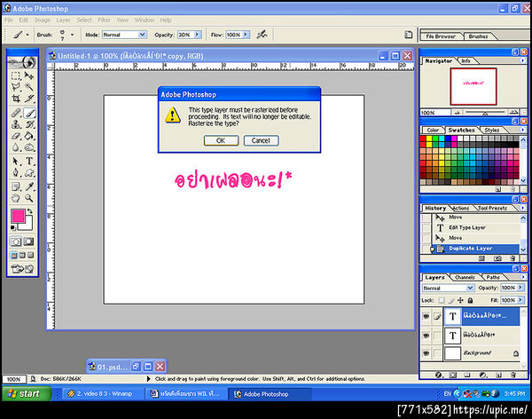This screenshot has height=419, width=532.
Task: Open the File Browser palette tab
Action: [441, 36]
